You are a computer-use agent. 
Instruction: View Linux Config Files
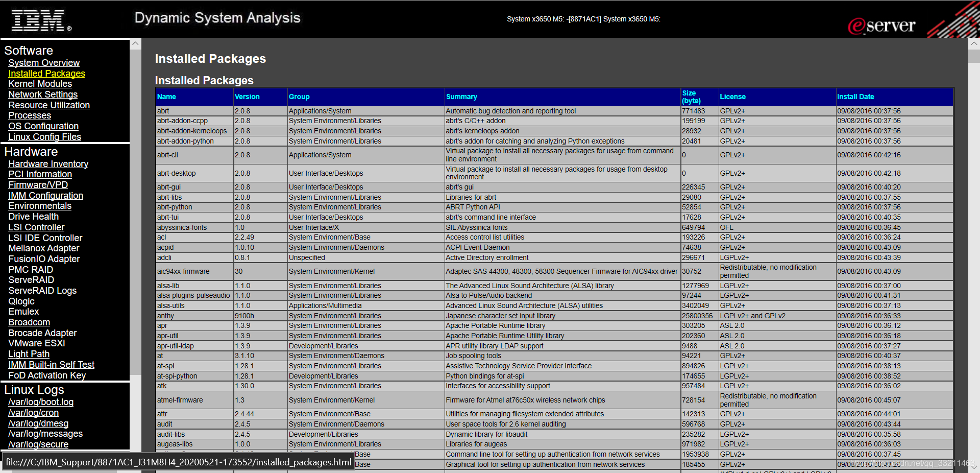coord(44,137)
